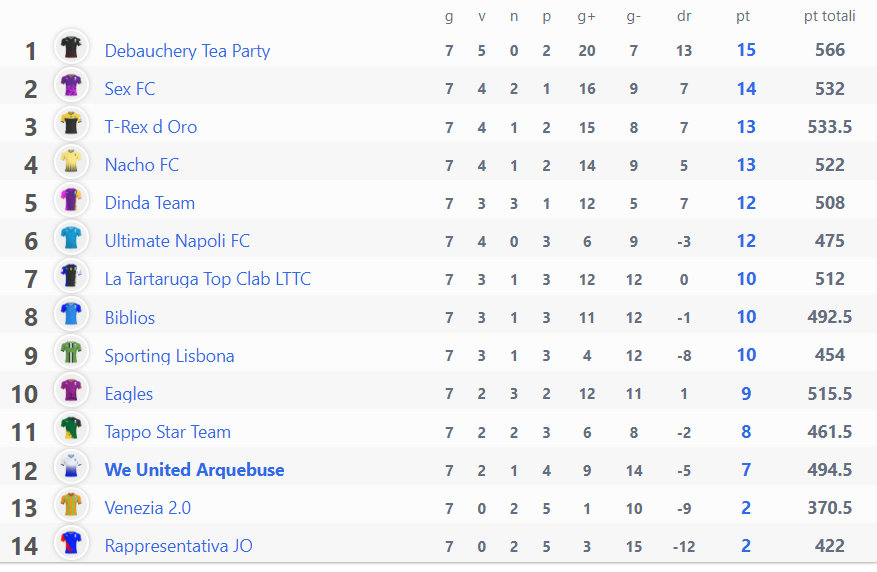This screenshot has height=572, width=877.
Task: Click Debauchery Tea Party black jersey icon
Action: [x=71, y=48]
